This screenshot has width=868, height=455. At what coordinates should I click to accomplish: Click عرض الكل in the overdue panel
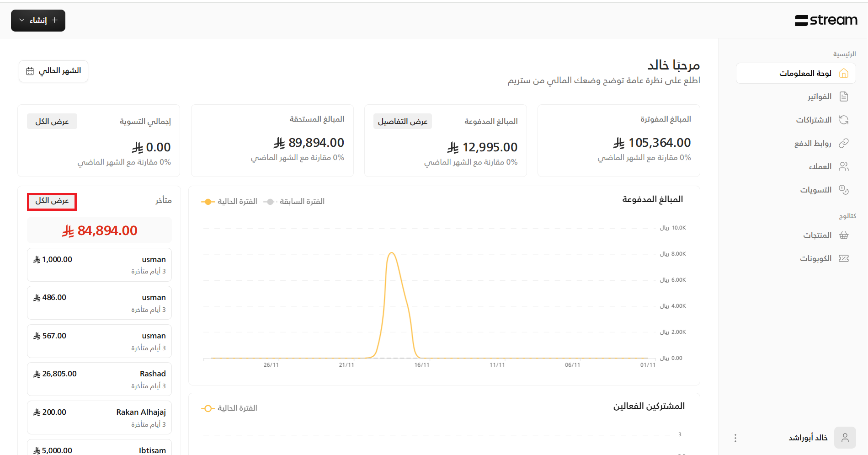[x=52, y=201]
